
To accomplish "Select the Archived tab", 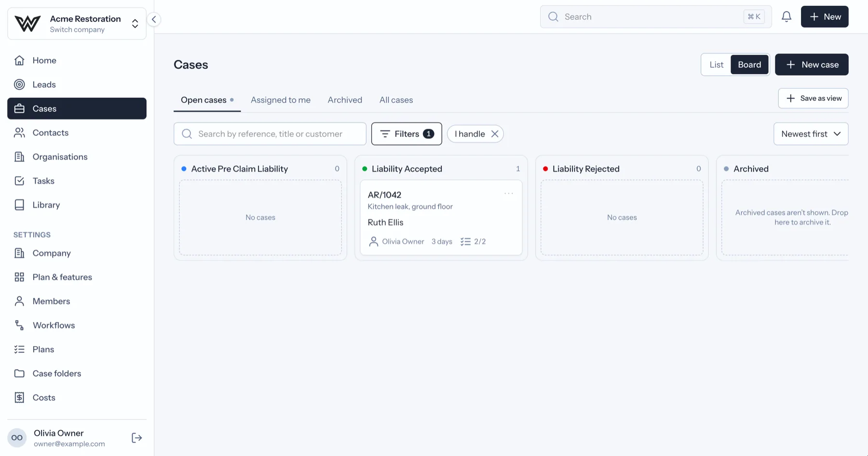I will [345, 100].
